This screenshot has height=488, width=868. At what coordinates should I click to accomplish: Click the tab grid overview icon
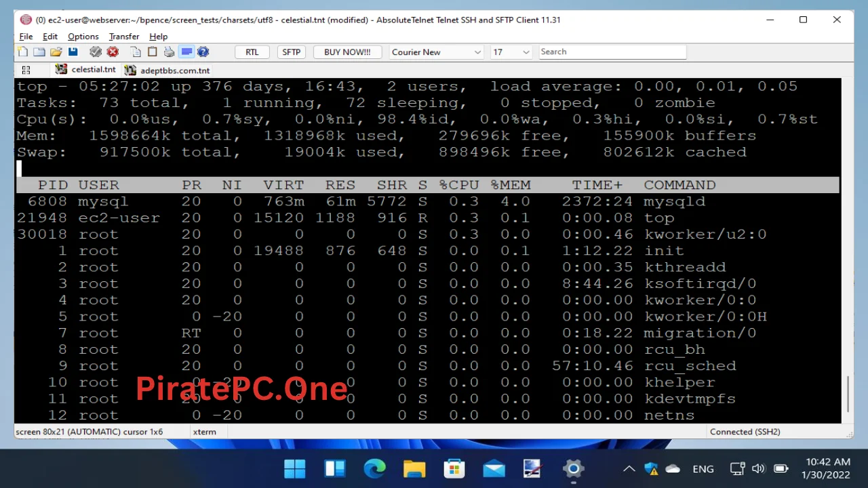tap(26, 70)
